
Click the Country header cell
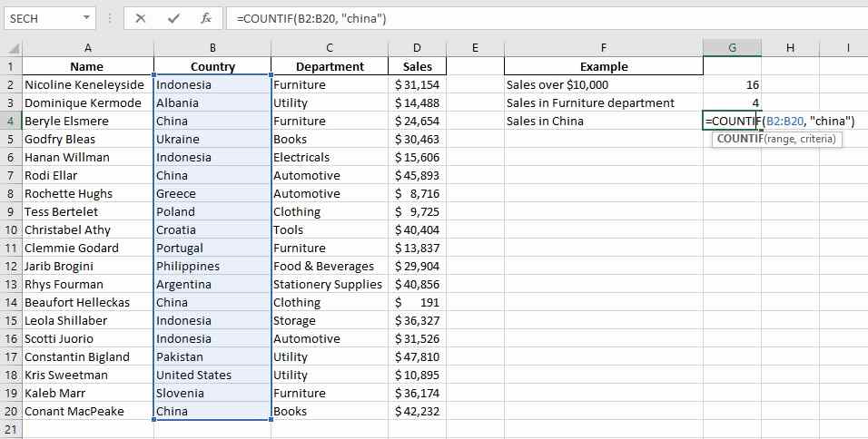pyautogui.click(x=212, y=66)
